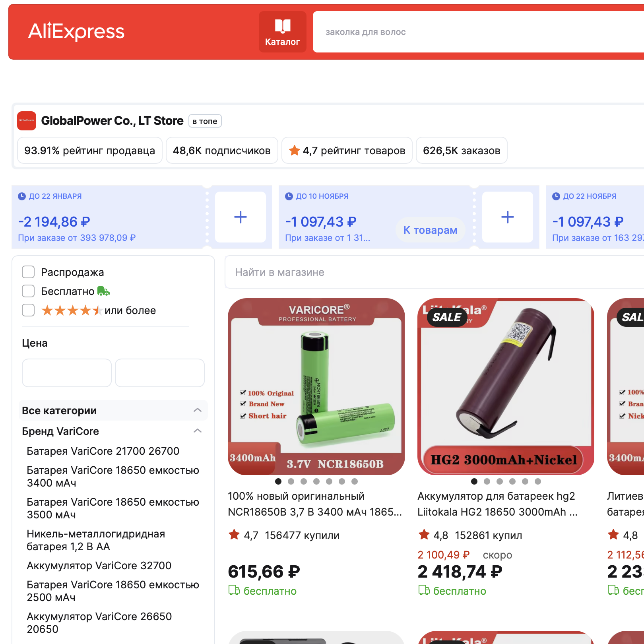Image resolution: width=644 pixels, height=644 pixels.
Task: Select last image dot for HG2 product
Action: [x=538, y=481]
